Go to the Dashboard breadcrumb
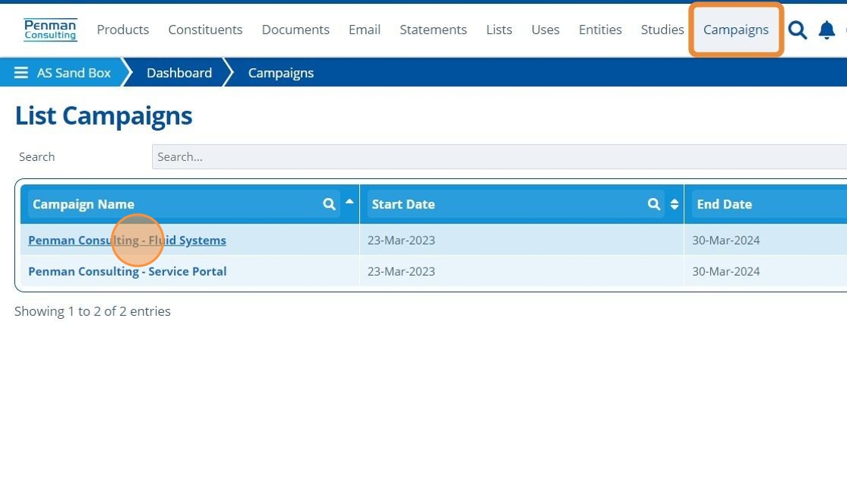The height and width of the screenshot is (504, 847). 179,73
